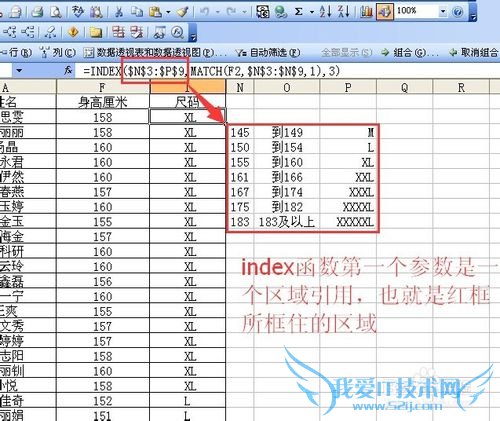This screenshot has height=421, width=500.
Task: Run the Spelling check tool
Action: pyautogui.click(x=78, y=12)
